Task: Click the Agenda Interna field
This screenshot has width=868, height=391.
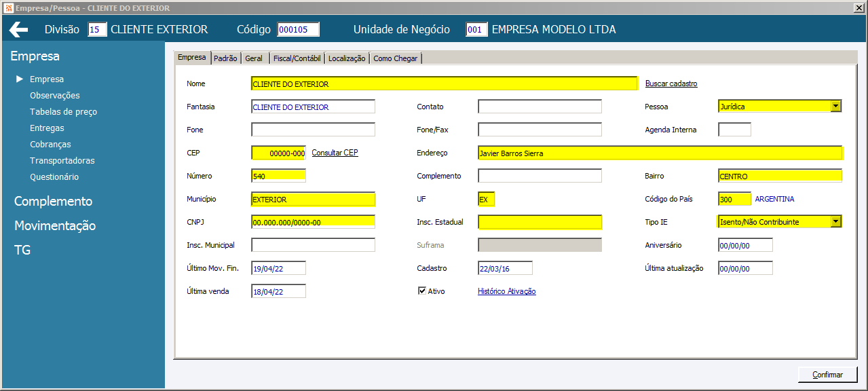Action: tap(734, 130)
